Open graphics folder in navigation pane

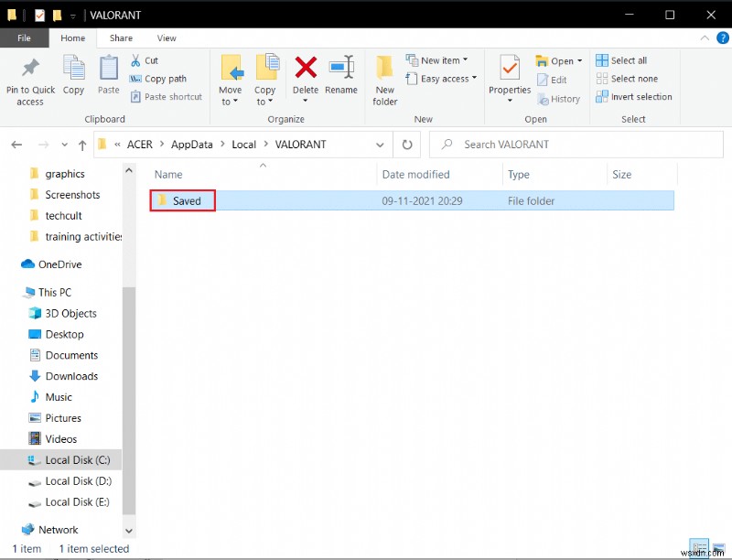click(x=64, y=174)
